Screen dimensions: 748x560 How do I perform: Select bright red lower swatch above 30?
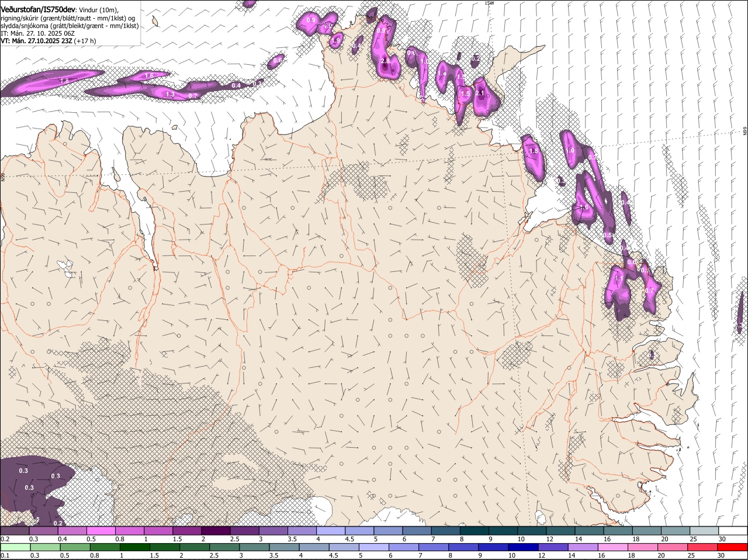coord(732,547)
